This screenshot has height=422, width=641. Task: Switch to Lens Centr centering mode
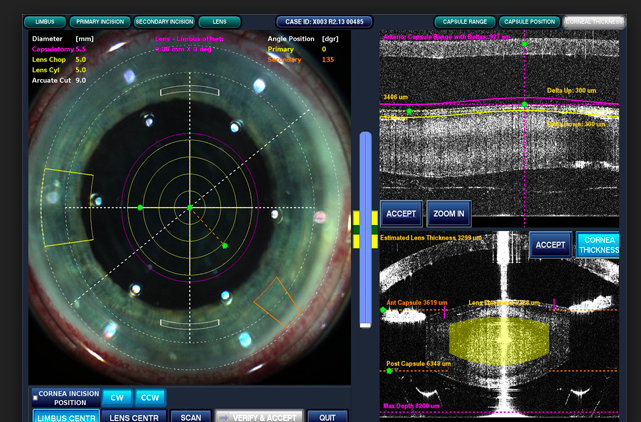(134, 417)
